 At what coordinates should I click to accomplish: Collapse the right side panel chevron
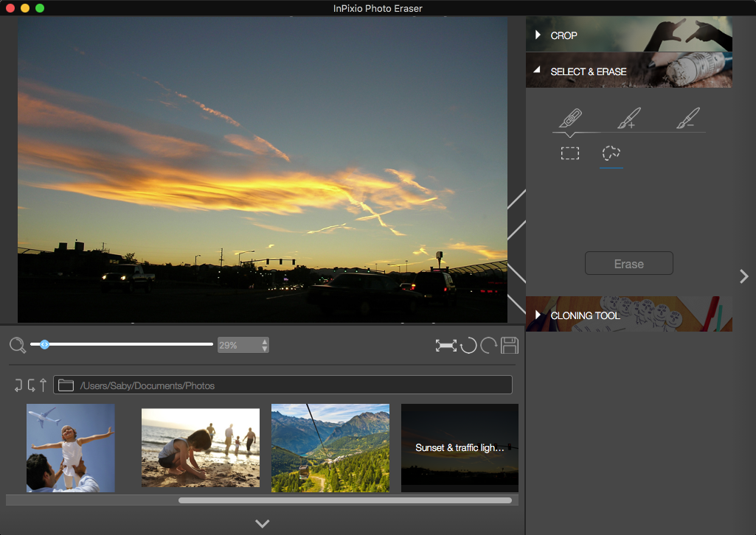(744, 276)
